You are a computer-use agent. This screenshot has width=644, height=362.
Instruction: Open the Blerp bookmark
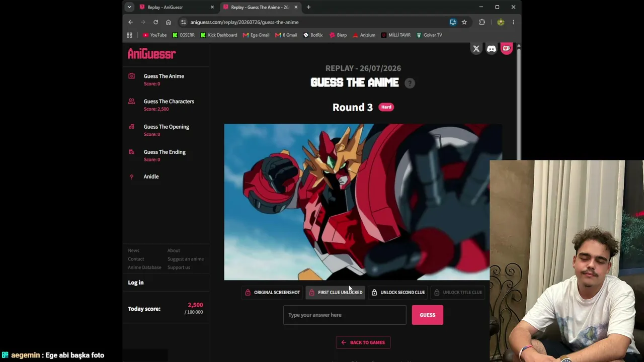point(338,35)
